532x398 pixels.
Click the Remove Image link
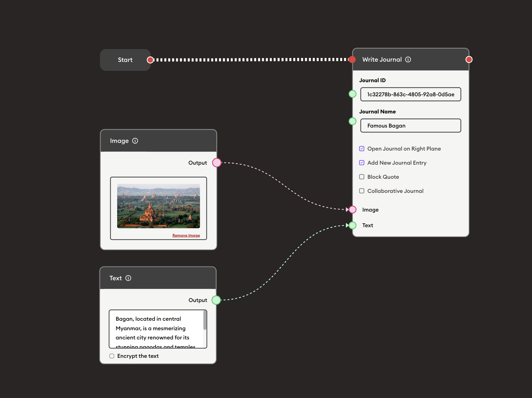186,235
